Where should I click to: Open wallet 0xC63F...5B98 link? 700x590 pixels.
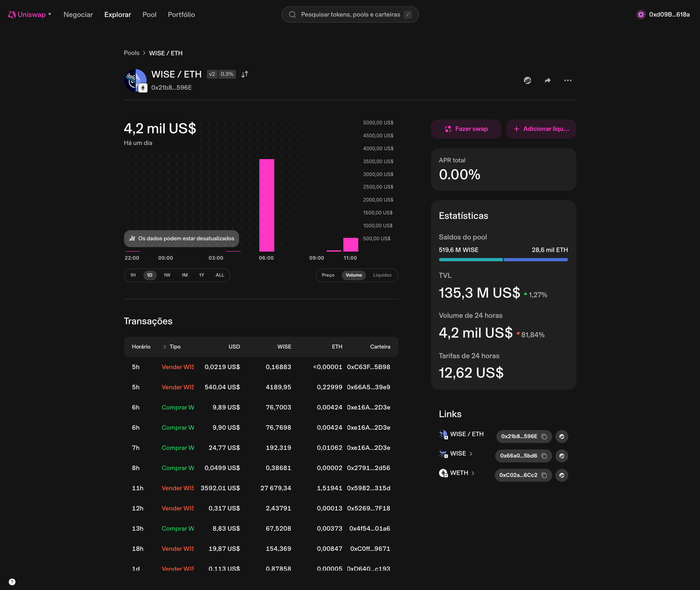pyautogui.click(x=368, y=367)
